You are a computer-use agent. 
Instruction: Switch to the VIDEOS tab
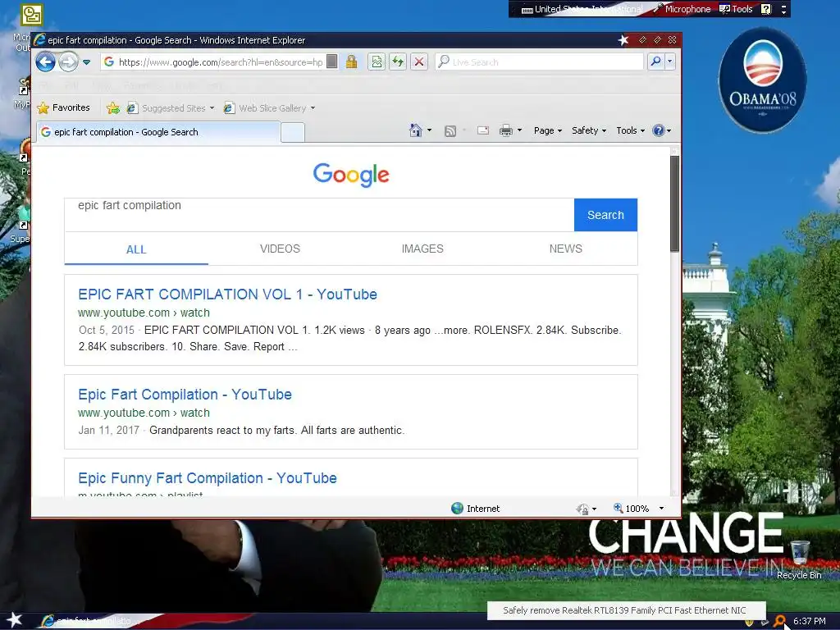(280, 249)
